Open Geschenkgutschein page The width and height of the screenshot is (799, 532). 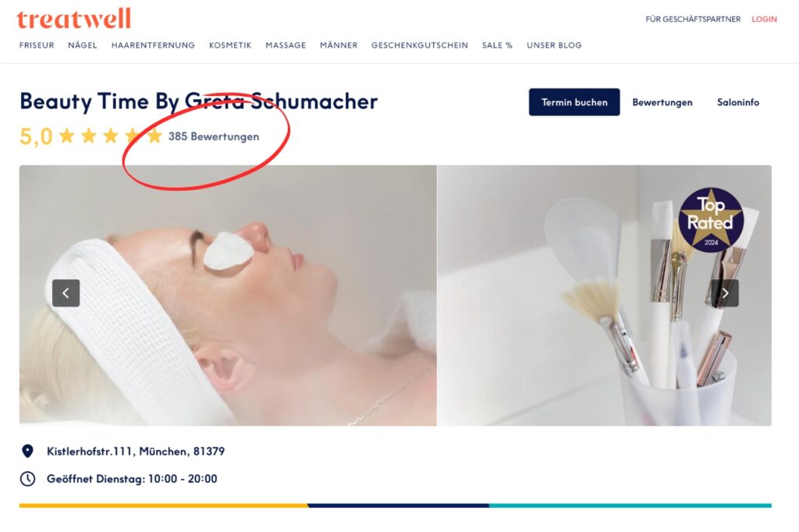420,45
